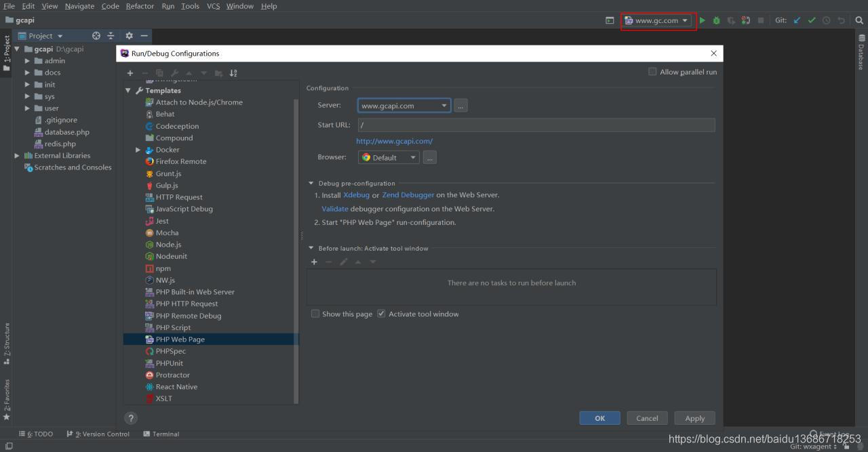868x452 pixels.
Task: Expand External Libraries in Project tree
Action: coord(17,155)
